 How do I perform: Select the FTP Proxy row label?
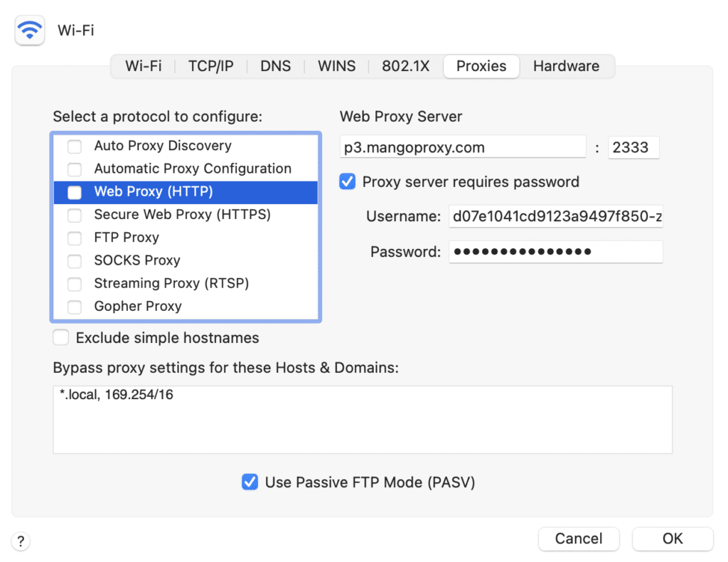pyautogui.click(x=127, y=238)
